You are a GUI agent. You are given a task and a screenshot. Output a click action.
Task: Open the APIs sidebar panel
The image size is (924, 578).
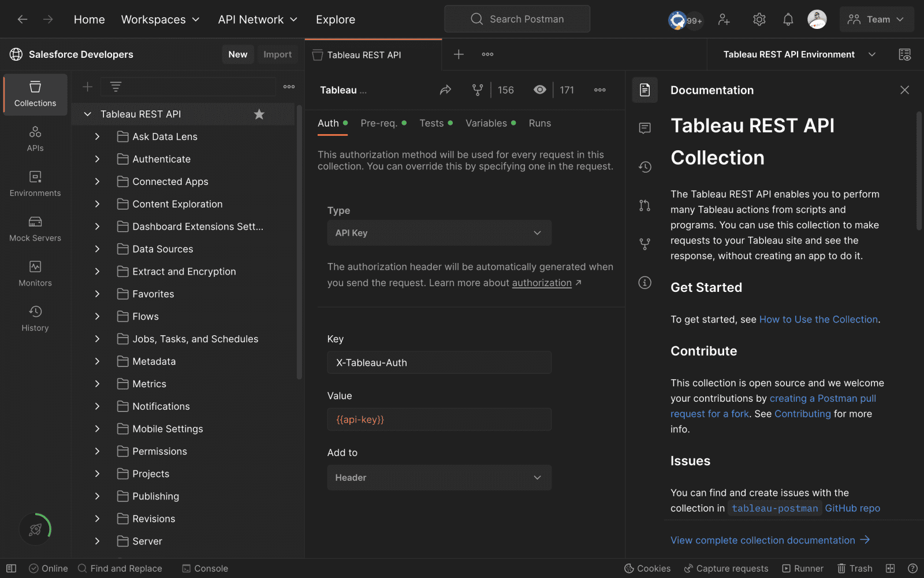pyautogui.click(x=35, y=139)
